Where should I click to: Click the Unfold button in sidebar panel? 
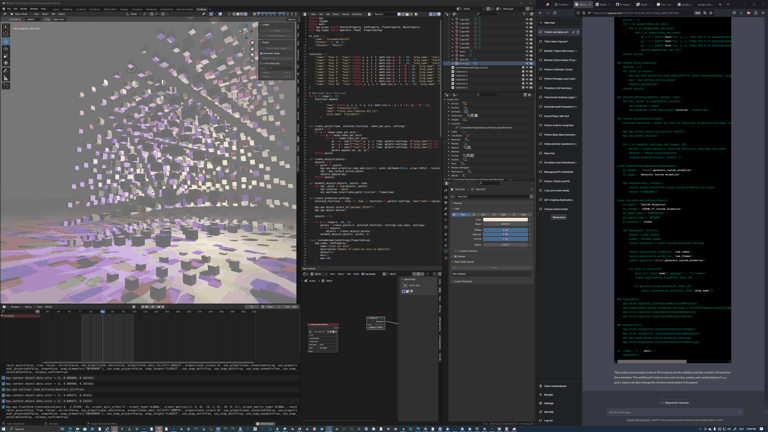click(x=277, y=30)
